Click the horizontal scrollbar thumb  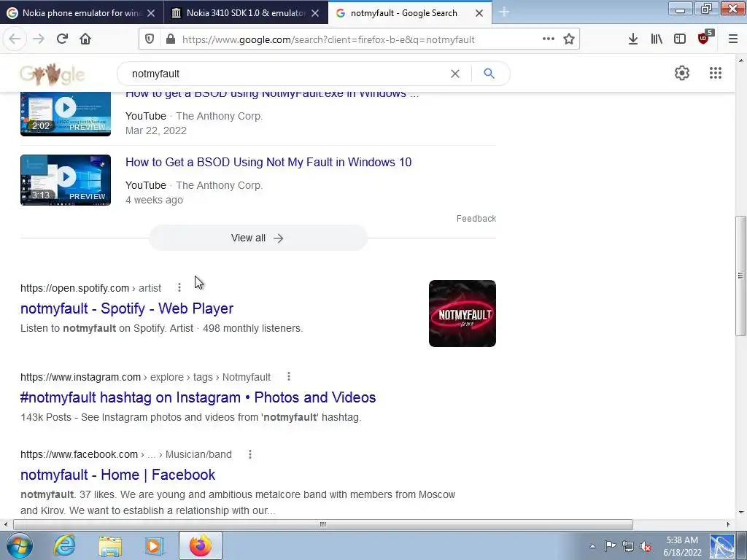click(x=322, y=524)
